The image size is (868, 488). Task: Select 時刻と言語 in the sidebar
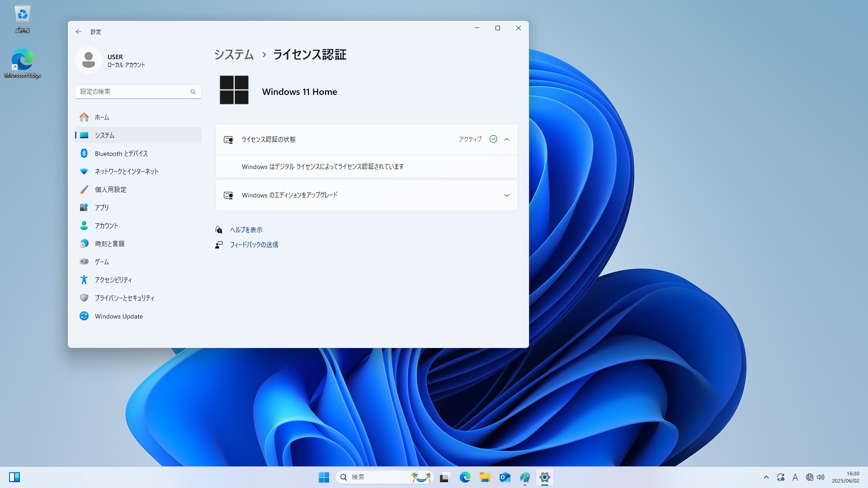(x=138, y=244)
